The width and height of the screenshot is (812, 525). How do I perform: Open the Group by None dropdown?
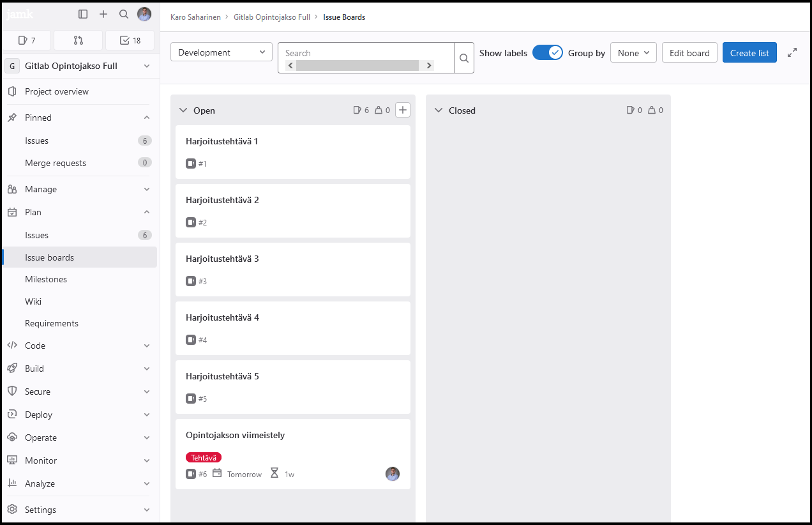pos(633,53)
